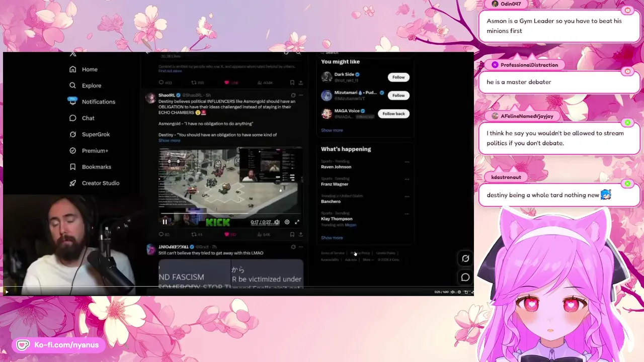Show more suggested accounts under You might like
Viewport: 644px width, 362px height.
[x=332, y=130]
